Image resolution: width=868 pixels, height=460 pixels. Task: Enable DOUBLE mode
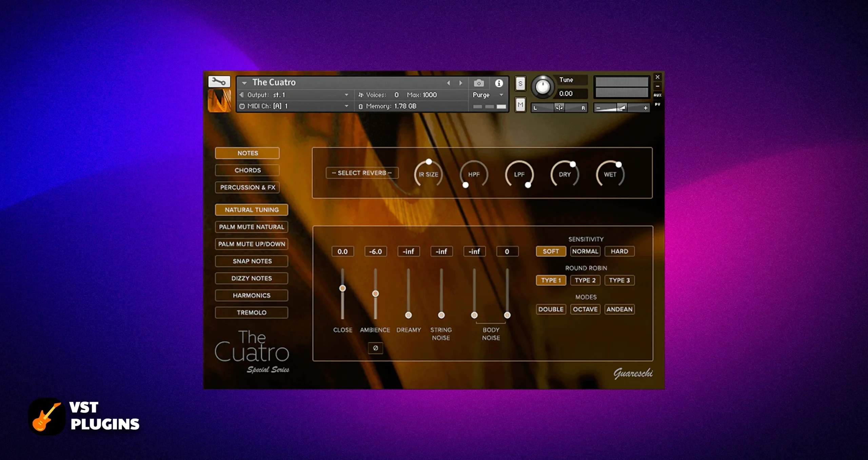tap(551, 309)
